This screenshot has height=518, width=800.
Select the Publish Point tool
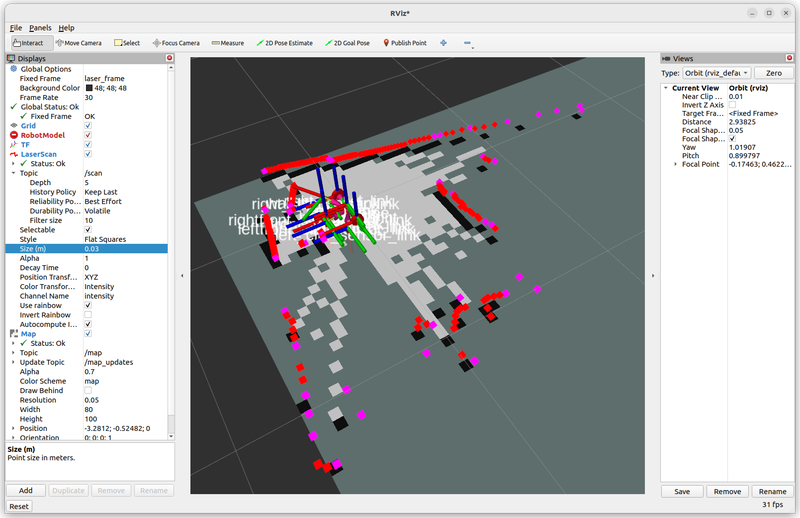click(405, 43)
